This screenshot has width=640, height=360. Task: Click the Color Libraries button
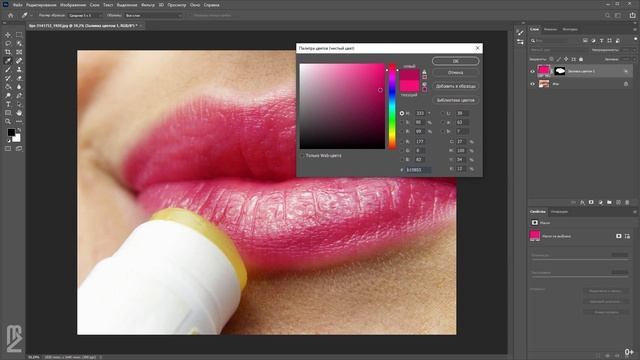456,100
